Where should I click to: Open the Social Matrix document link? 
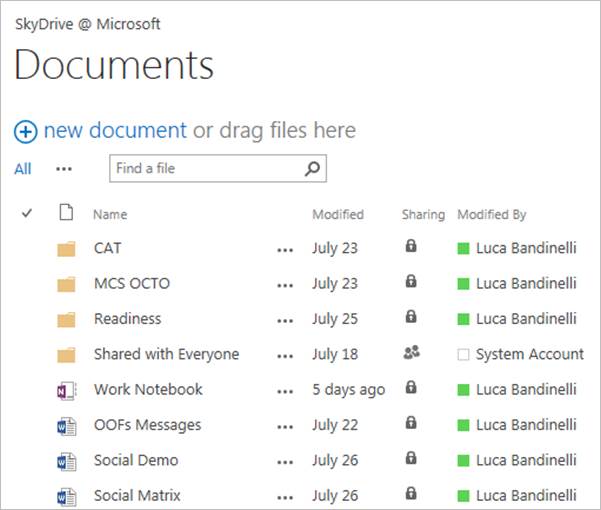(x=137, y=495)
